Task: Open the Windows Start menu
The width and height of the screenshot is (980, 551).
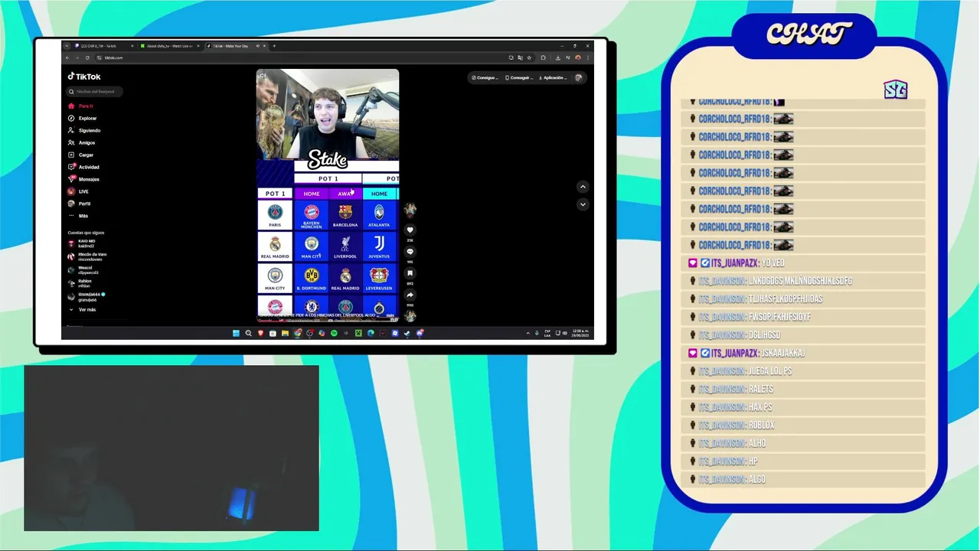Action: (236, 333)
